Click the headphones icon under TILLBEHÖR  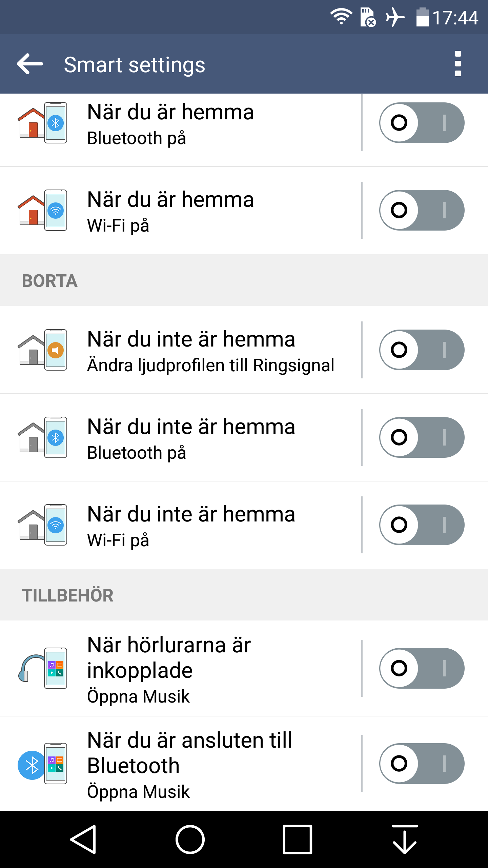coord(42,668)
